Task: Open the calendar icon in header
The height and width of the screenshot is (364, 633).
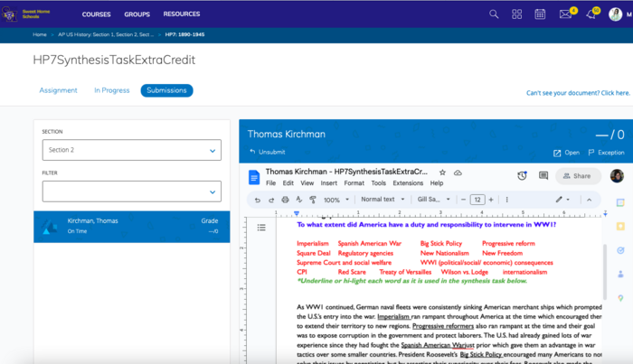Action: (x=541, y=14)
